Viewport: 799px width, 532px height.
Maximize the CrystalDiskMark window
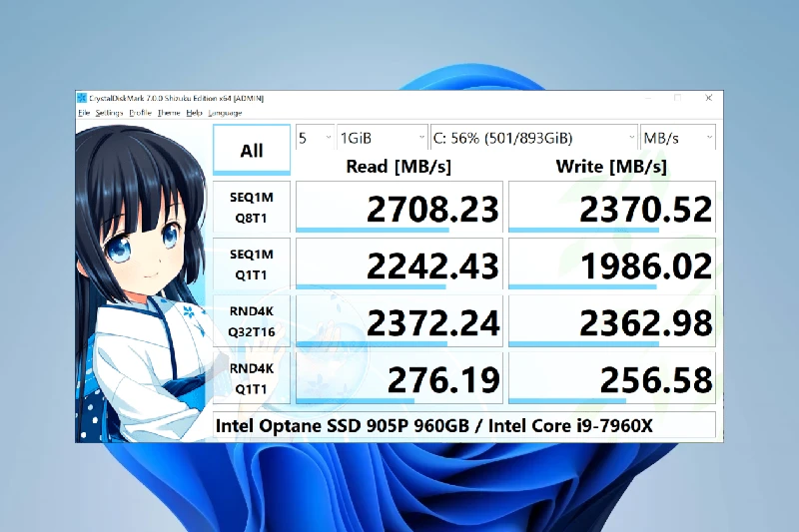(x=678, y=98)
